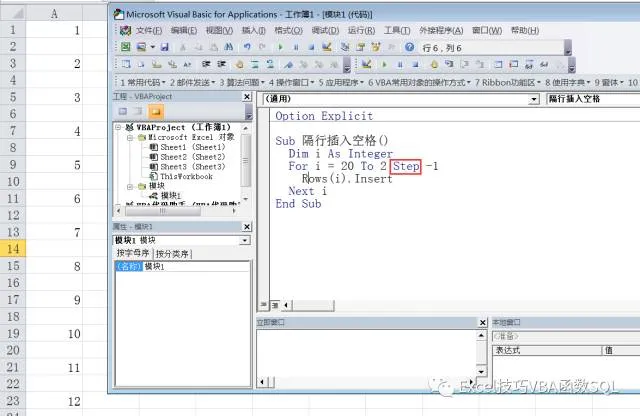This screenshot has width=640, height=416.
Task: Click the Comment Block icon
Action: pyautogui.click(x=255, y=64)
